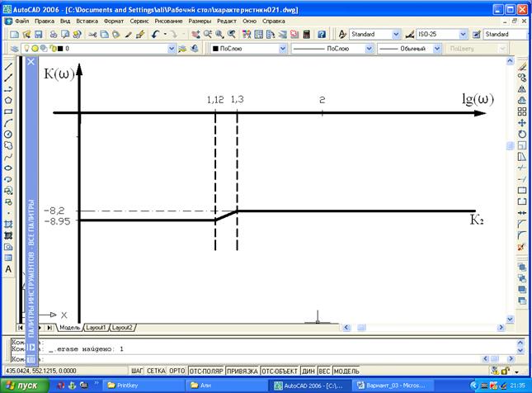The height and width of the screenshot is (393, 532).
Task: Click the Save icon in standard toolbar
Action: tap(38, 35)
